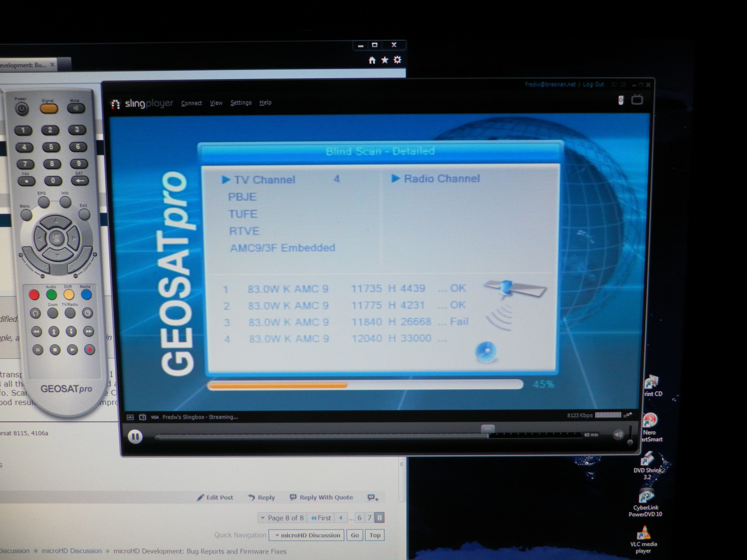This screenshot has height=560, width=747.
Task: Click the Go button in Quick Navigation
Action: (355, 535)
